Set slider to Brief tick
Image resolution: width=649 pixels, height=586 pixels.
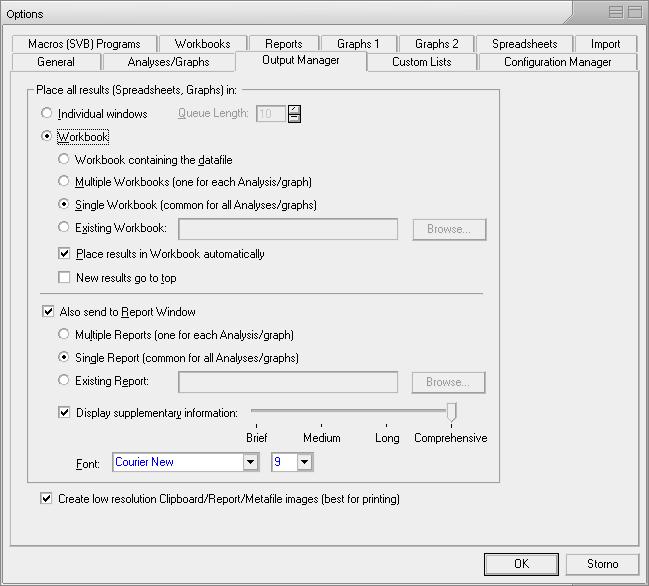click(x=257, y=425)
